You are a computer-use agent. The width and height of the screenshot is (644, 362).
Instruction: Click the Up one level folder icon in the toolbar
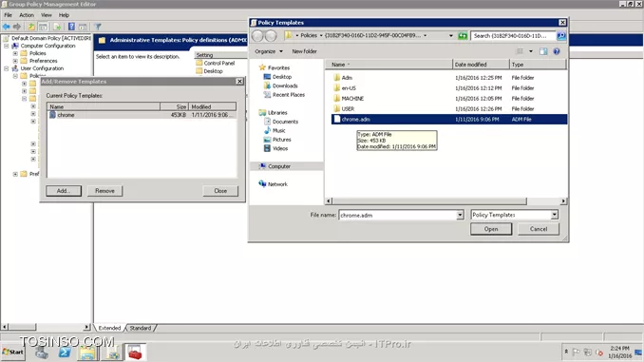(x=31, y=27)
